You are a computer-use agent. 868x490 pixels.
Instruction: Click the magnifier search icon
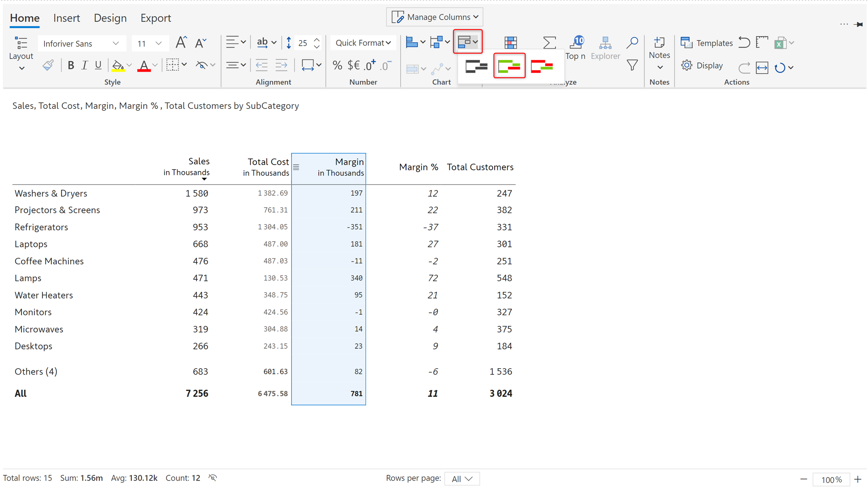(x=632, y=43)
